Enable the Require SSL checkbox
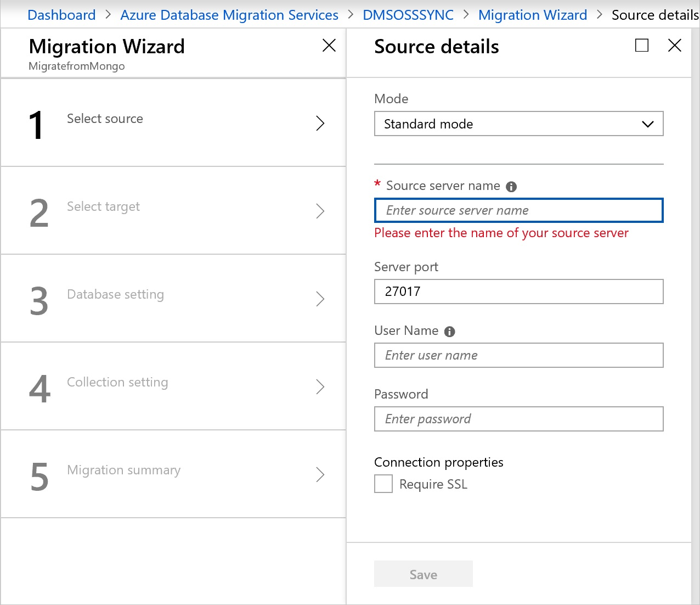This screenshot has width=700, height=605. click(383, 484)
